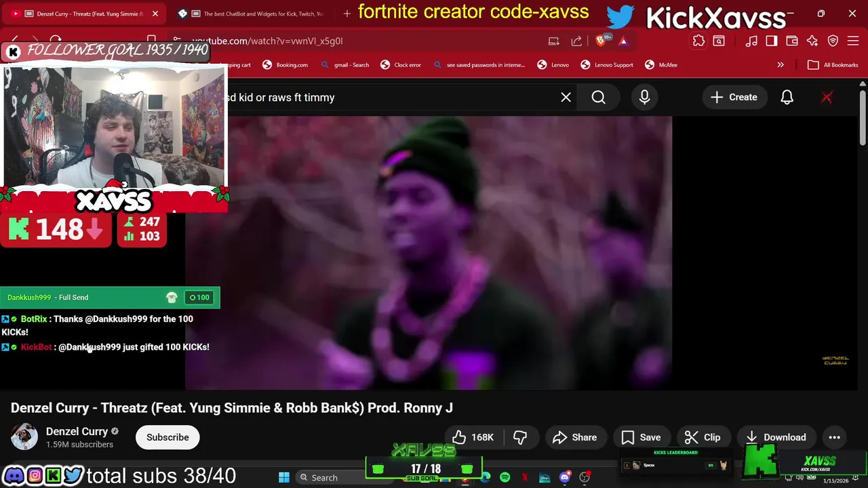Open the Brave Wallet icon
The height and width of the screenshot is (488, 868).
(x=792, y=41)
